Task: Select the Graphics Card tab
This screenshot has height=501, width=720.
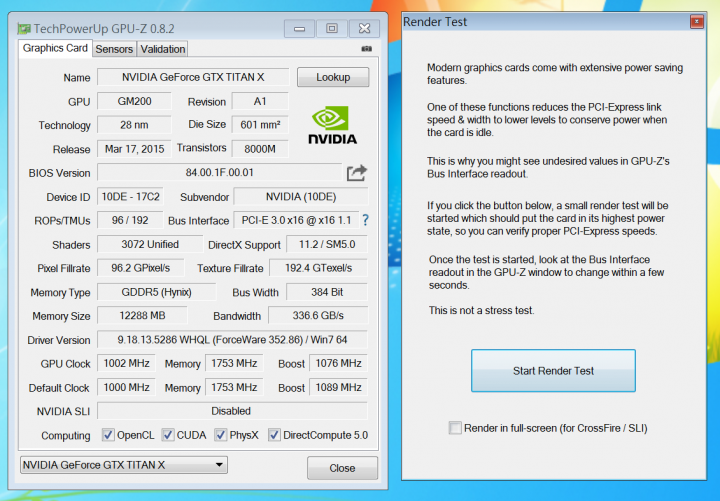Action: click(x=55, y=48)
